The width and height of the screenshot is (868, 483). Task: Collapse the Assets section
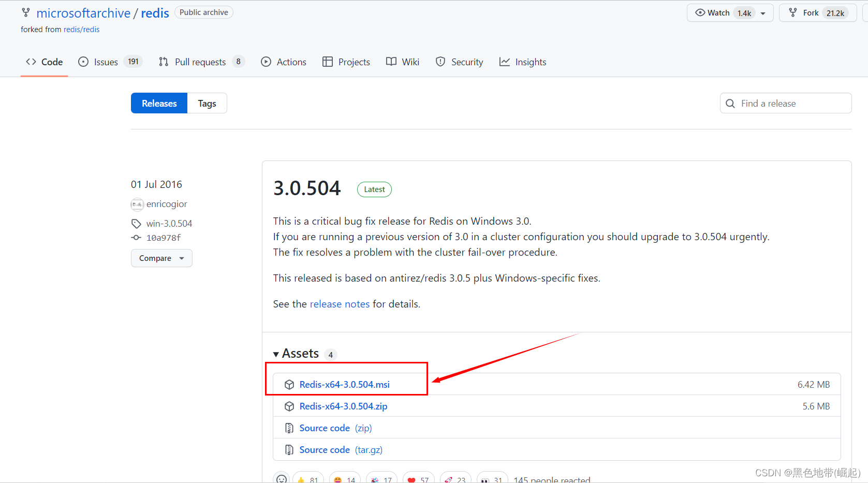(276, 354)
